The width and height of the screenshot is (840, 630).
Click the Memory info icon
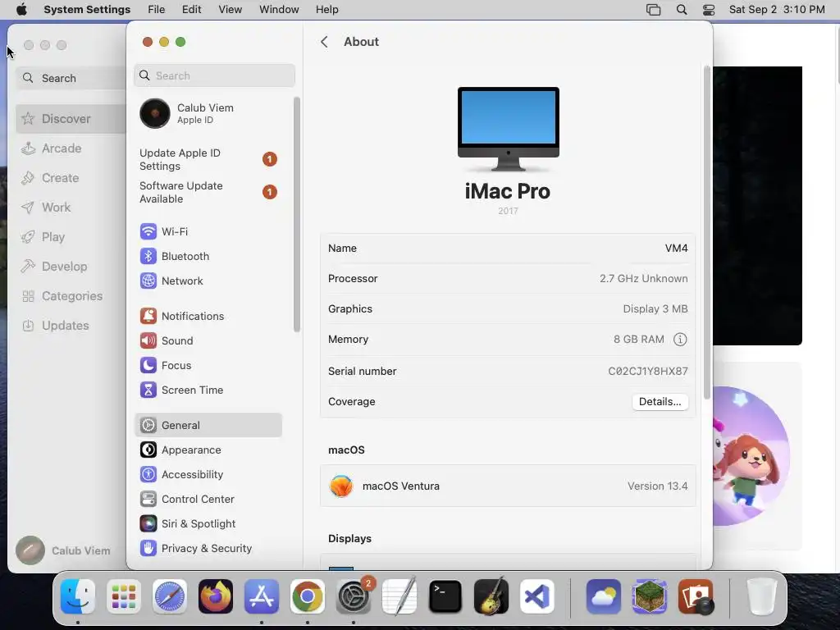(x=680, y=339)
